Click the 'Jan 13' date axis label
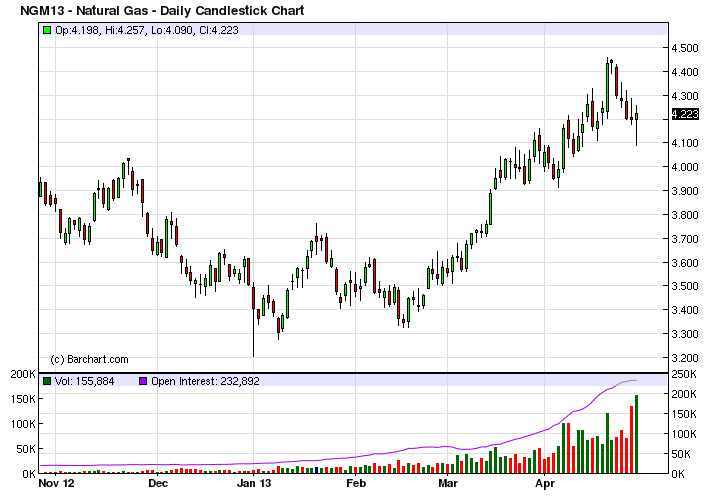The width and height of the screenshot is (726, 502). click(x=254, y=483)
